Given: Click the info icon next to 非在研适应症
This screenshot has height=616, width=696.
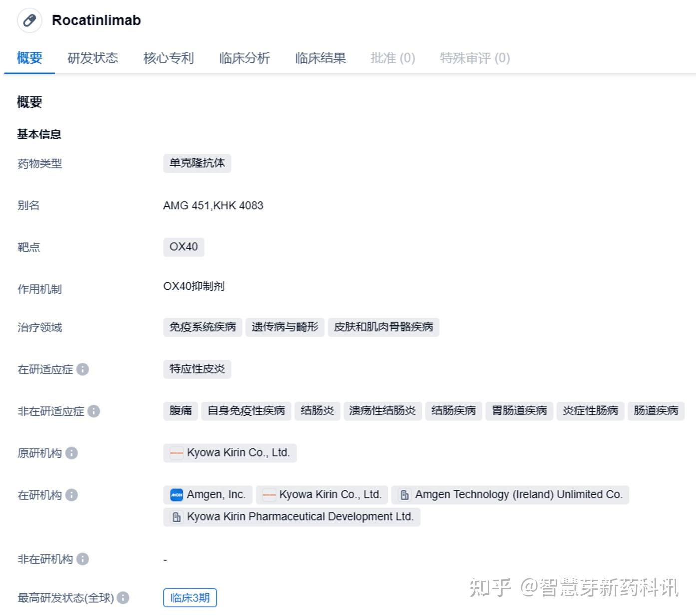Looking at the screenshot, I should (93, 412).
